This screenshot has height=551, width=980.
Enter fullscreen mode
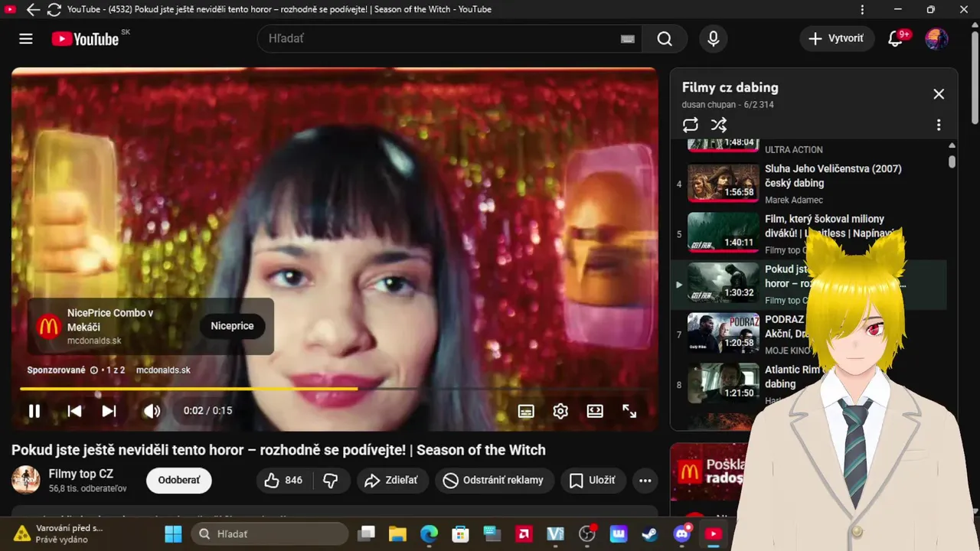click(629, 411)
